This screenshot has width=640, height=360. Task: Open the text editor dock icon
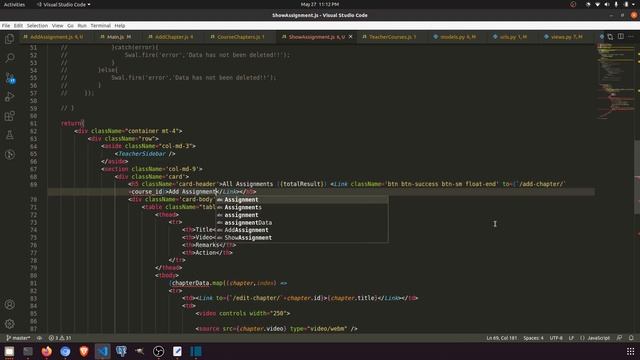(177, 351)
